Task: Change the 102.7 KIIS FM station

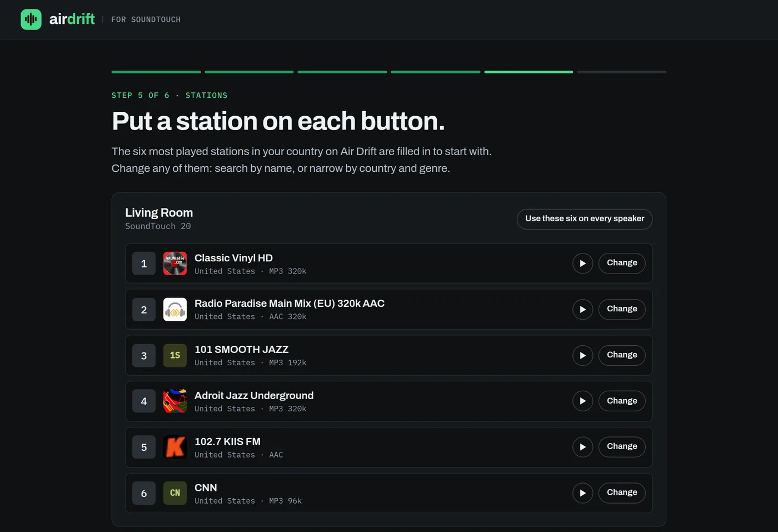Action: [x=622, y=446]
